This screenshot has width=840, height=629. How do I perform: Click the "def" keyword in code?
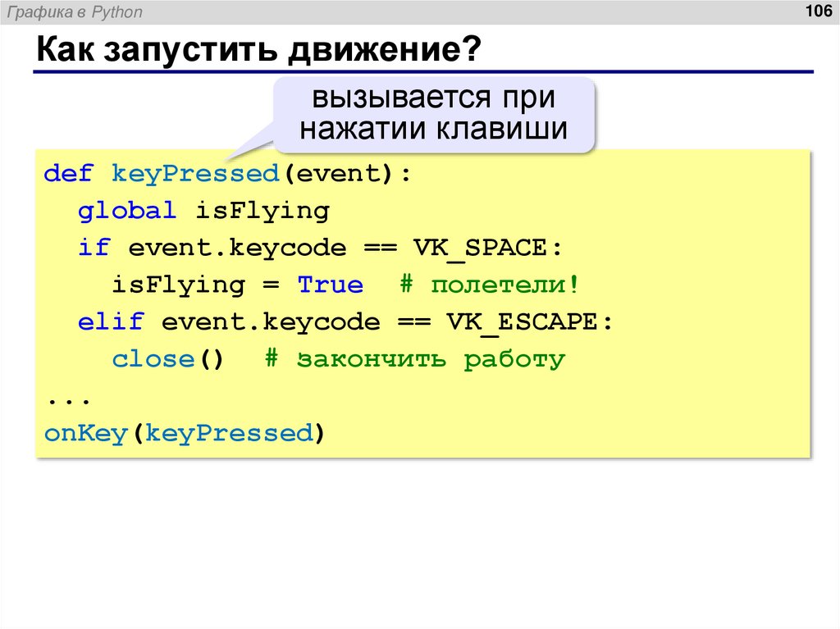coord(68,174)
